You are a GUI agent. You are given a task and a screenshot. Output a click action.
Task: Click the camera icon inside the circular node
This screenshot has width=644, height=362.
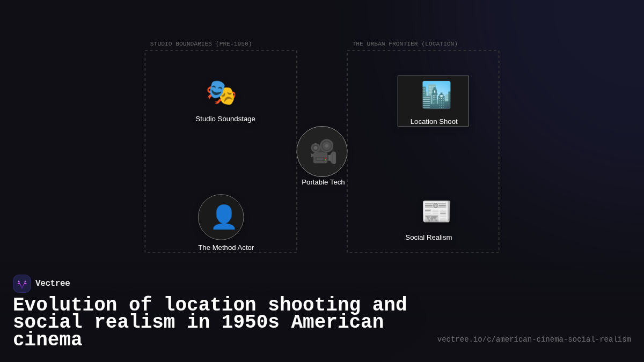coord(322,151)
